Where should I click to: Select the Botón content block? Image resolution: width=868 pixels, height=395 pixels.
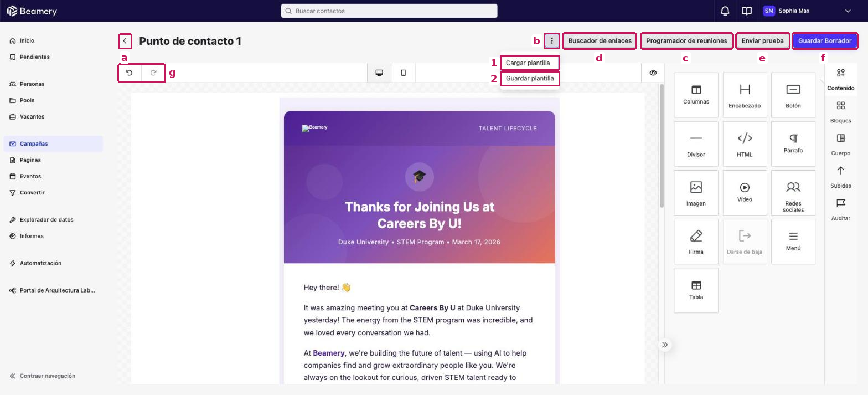(x=793, y=95)
